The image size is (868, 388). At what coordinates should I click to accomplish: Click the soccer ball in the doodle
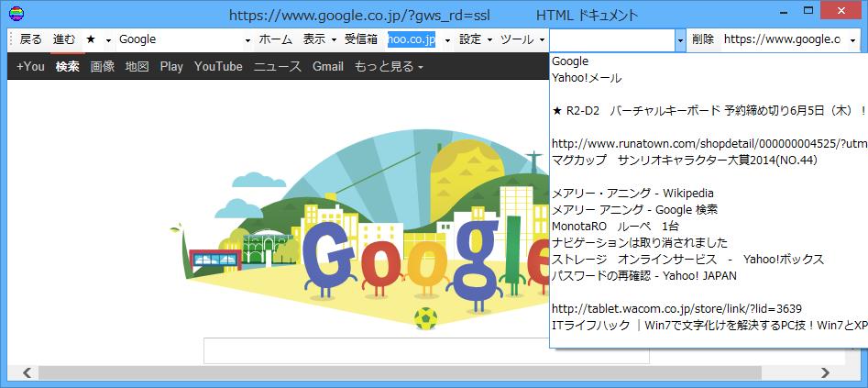(425, 318)
